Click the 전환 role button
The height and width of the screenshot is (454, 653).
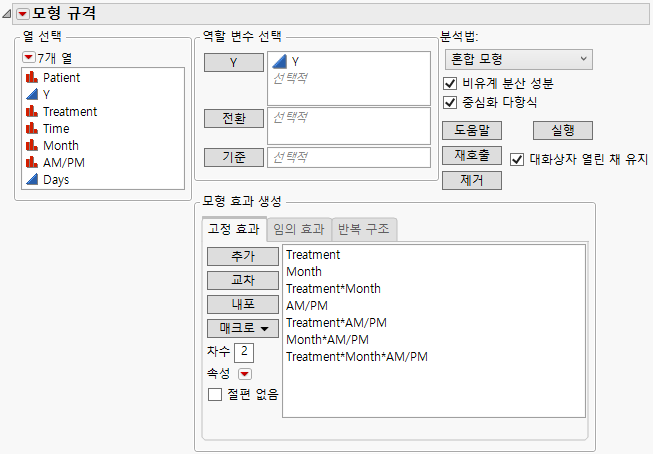click(x=234, y=118)
